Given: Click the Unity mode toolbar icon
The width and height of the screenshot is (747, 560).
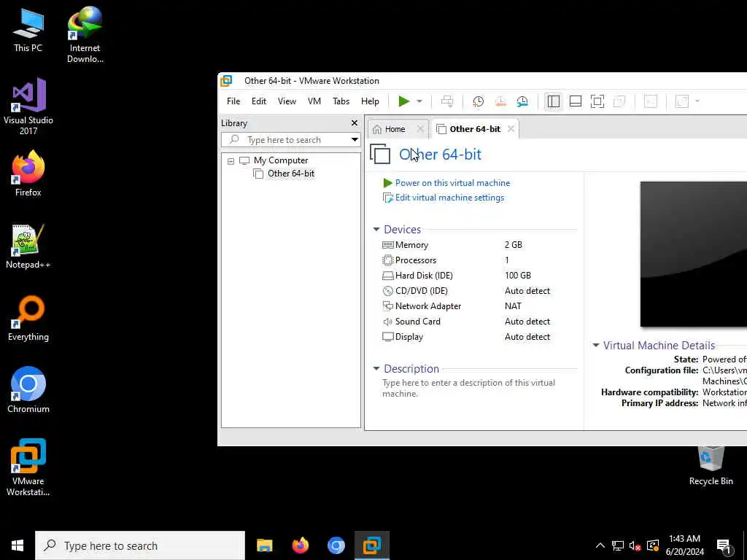Looking at the screenshot, I should click(619, 101).
